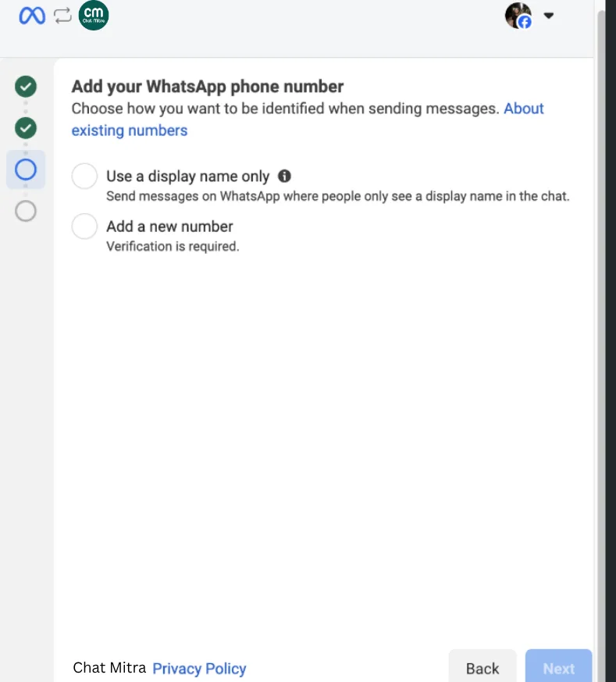
Task: Go to the first completed step checkmark
Action: click(x=26, y=86)
